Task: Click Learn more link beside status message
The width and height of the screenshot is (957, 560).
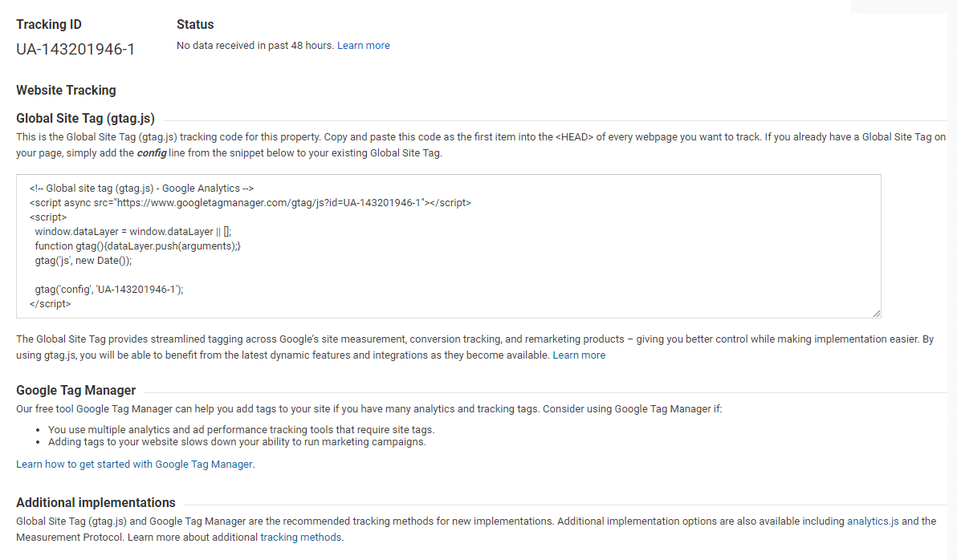Action: [363, 46]
